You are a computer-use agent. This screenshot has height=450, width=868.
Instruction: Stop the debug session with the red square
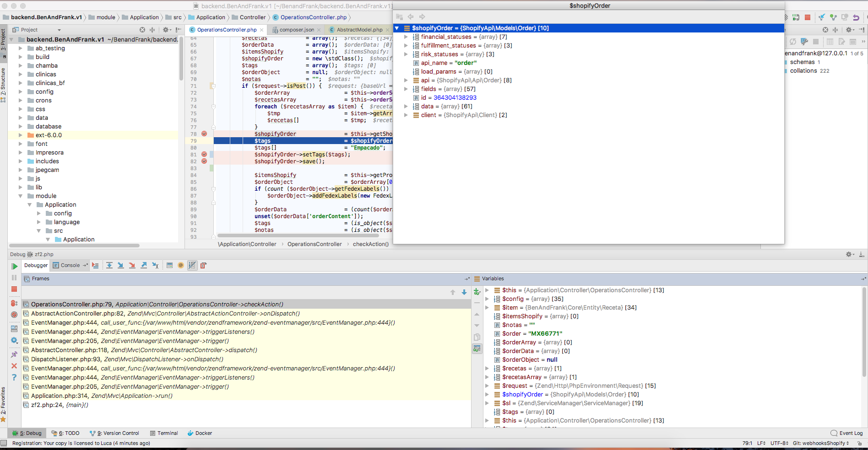tap(14, 289)
